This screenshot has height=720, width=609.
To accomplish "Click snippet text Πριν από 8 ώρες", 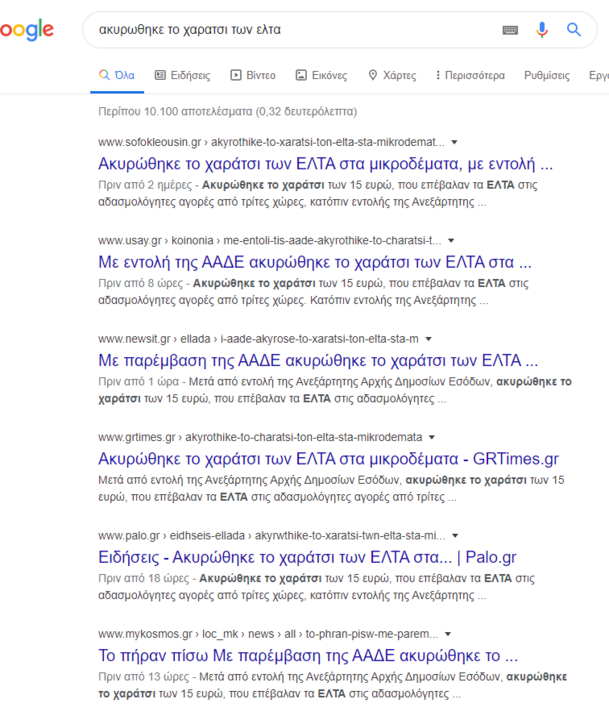I will click(x=141, y=283).
